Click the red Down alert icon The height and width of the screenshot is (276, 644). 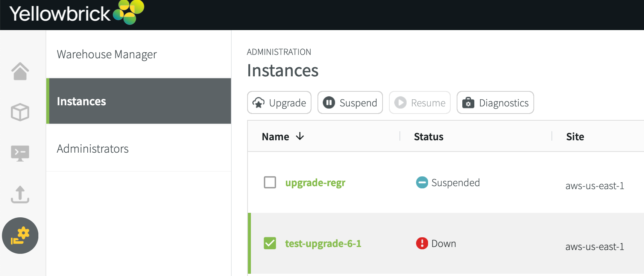[x=422, y=243]
